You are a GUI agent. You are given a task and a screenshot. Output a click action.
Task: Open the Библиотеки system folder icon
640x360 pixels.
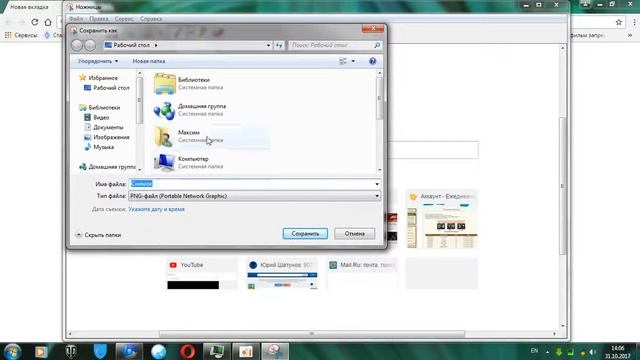[164, 84]
